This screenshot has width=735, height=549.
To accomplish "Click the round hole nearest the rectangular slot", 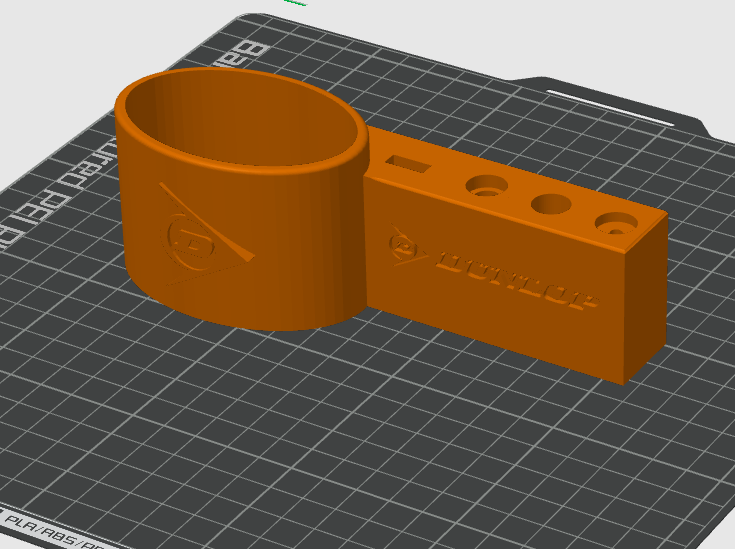I will (487, 186).
